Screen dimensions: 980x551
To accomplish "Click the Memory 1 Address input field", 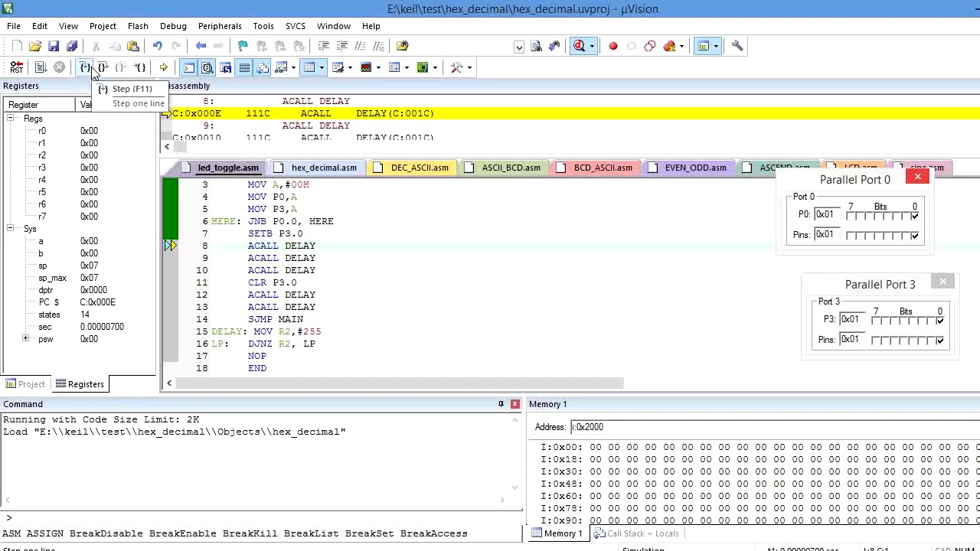I will pos(773,427).
